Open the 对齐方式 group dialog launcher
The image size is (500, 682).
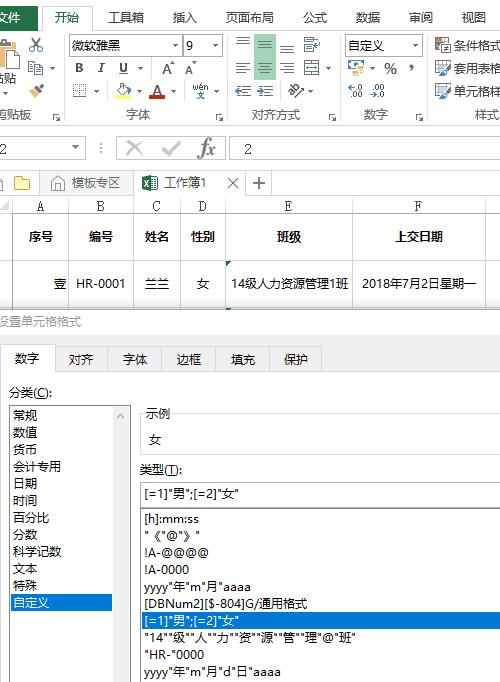pyautogui.click(x=332, y=117)
